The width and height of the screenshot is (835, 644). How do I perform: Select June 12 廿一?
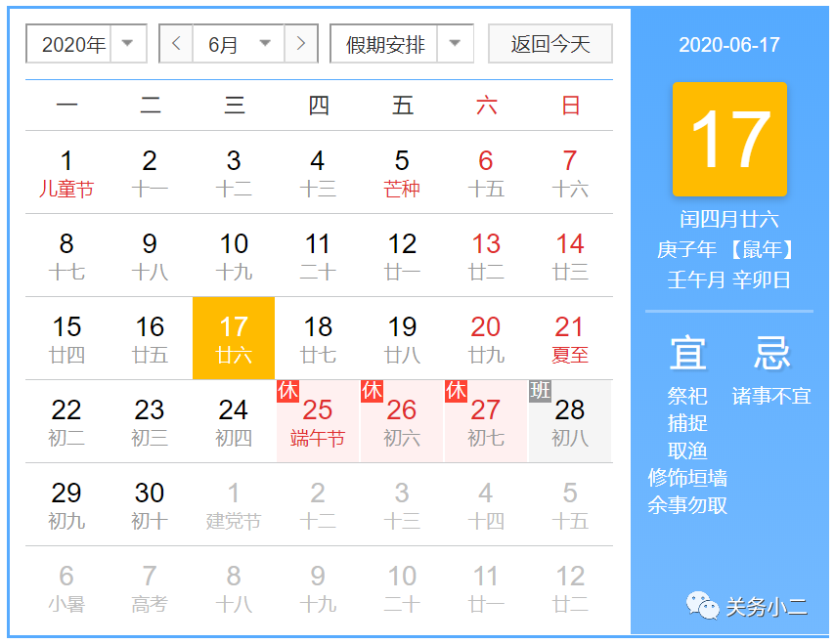click(x=402, y=255)
